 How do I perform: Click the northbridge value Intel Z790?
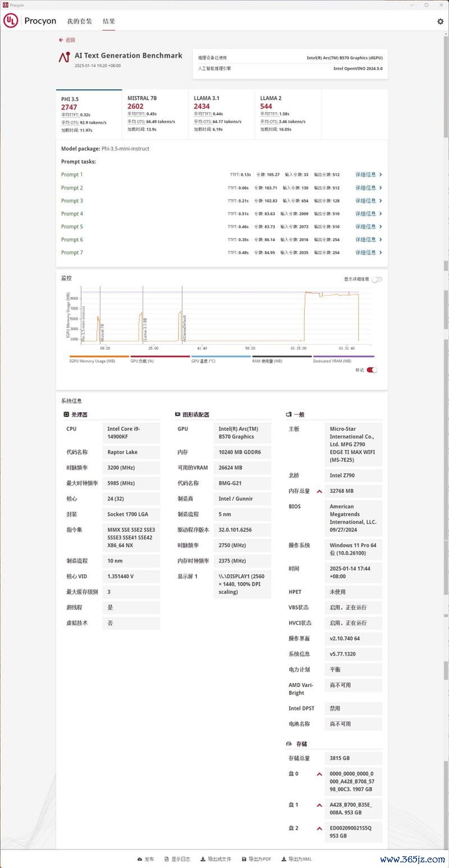354,475
